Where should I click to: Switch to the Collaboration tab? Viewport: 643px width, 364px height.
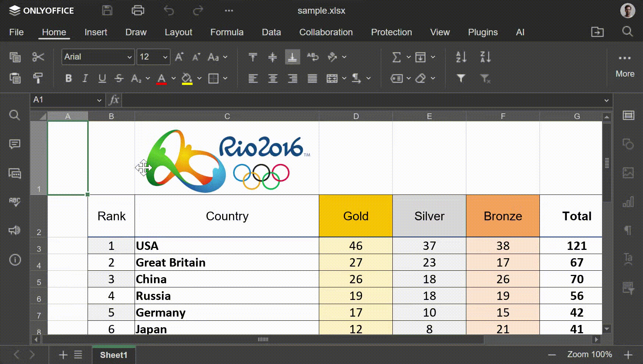[x=326, y=32]
